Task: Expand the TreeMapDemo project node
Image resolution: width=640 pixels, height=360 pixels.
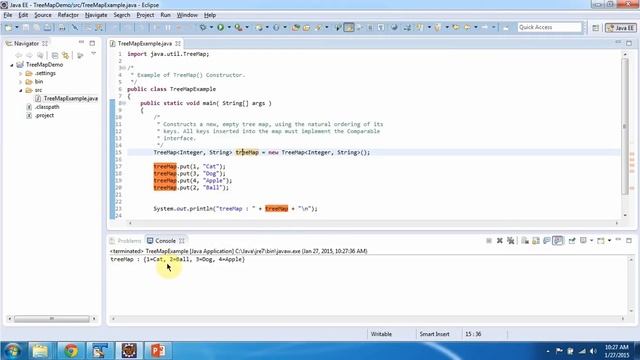Action: point(12,65)
